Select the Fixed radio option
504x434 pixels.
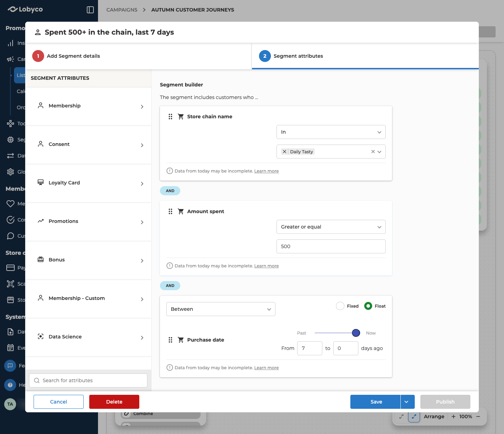point(340,306)
